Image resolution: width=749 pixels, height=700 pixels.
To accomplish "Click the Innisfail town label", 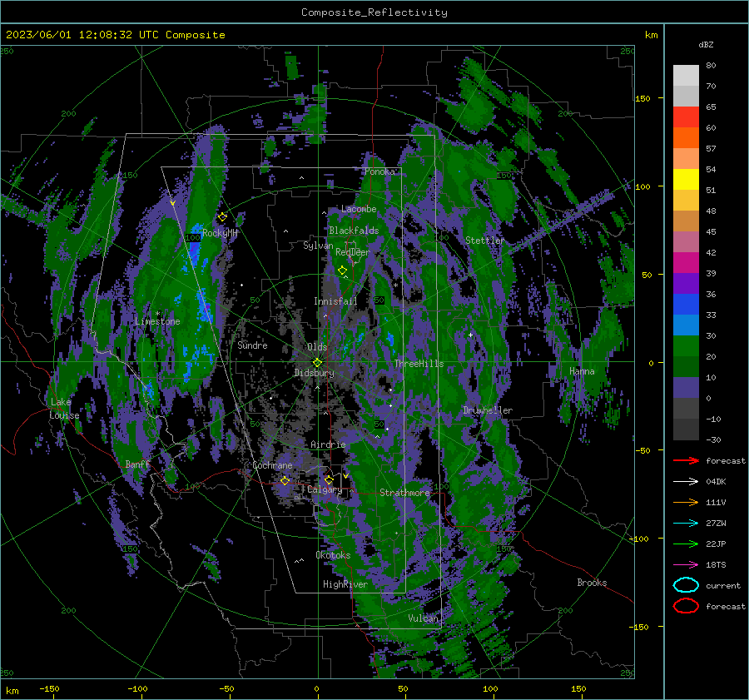I will click(x=335, y=301).
